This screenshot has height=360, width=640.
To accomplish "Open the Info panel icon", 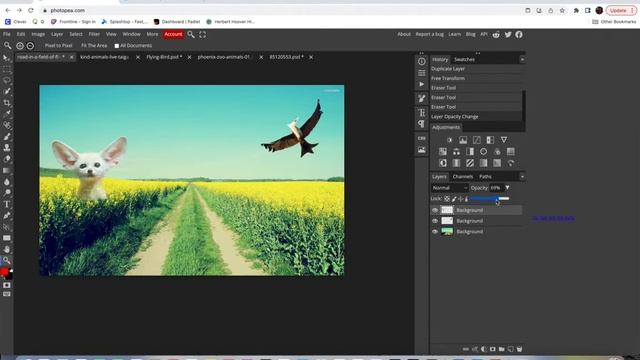I will 421,61.
